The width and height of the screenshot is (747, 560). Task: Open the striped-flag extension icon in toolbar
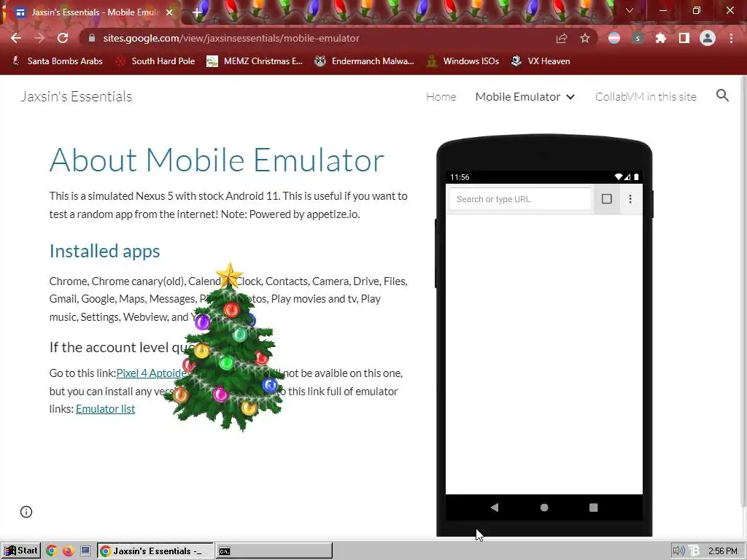tap(614, 38)
